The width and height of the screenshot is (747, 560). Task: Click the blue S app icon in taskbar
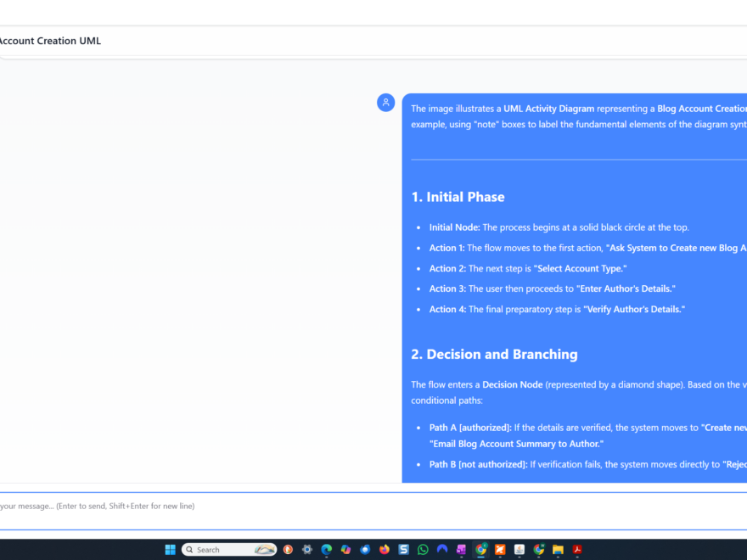[x=404, y=550]
